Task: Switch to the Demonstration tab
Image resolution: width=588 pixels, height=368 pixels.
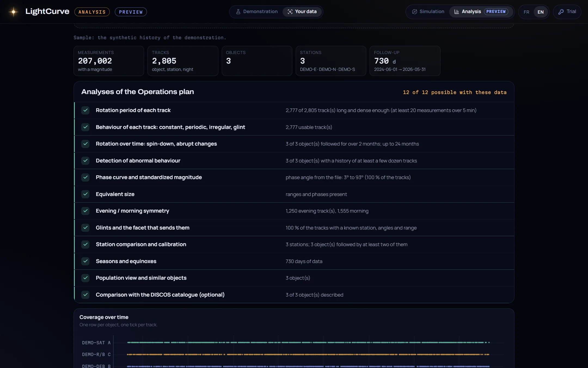Action: (257, 12)
